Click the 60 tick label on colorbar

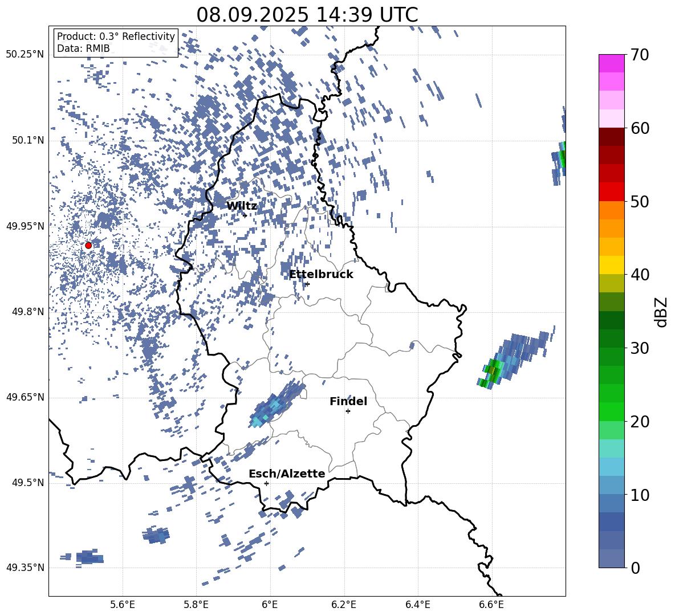(x=640, y=128)
